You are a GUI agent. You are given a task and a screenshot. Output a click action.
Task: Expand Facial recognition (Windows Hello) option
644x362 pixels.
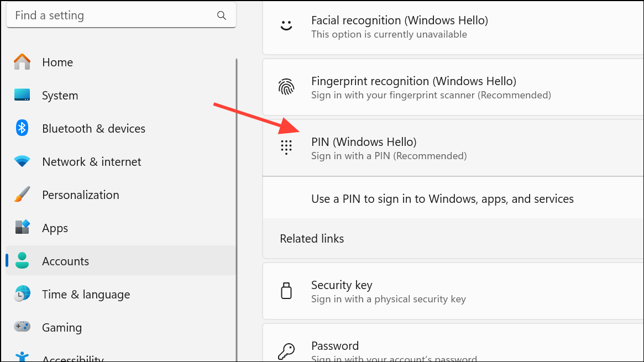tap(453, 27)
